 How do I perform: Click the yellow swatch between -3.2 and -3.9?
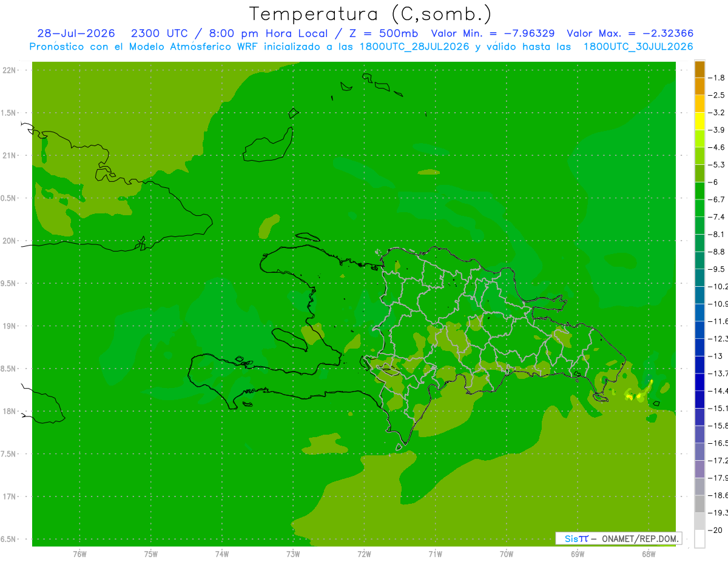click(x=699, y=121)
